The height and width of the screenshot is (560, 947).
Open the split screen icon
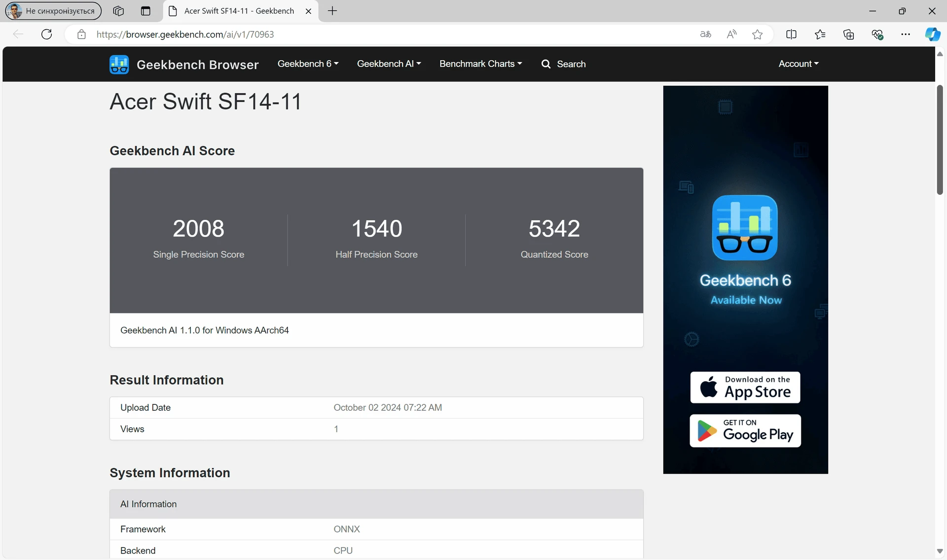[791, 34]
